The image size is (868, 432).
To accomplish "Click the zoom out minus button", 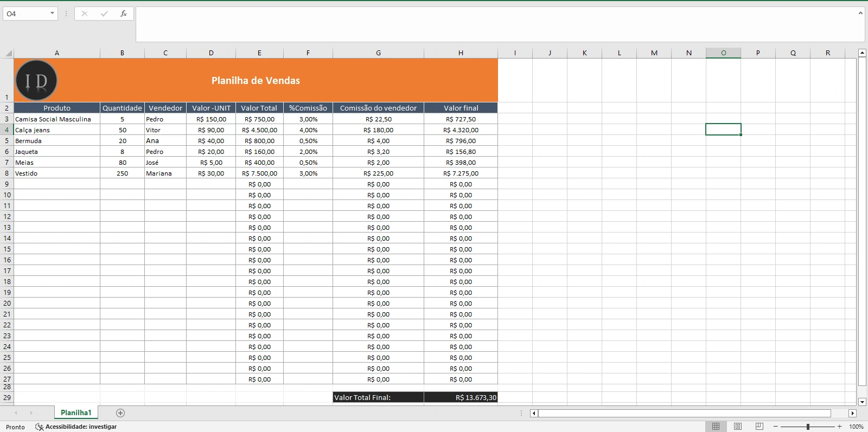I will 776,427.
